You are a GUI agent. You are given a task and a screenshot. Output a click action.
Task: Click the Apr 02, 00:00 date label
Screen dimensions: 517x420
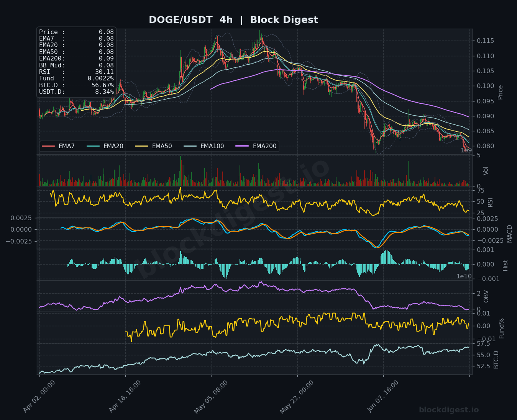tap(39, 396)
